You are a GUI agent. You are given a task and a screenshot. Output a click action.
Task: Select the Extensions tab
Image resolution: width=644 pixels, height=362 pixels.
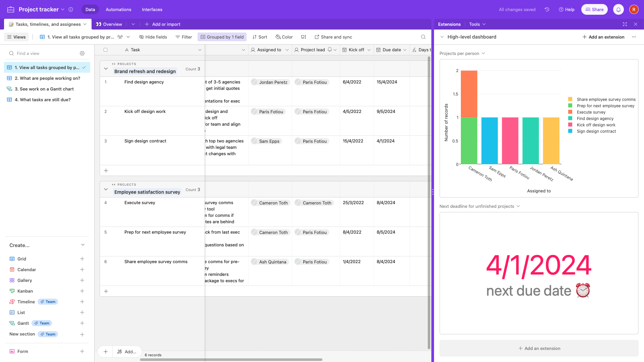click(449, 24)
